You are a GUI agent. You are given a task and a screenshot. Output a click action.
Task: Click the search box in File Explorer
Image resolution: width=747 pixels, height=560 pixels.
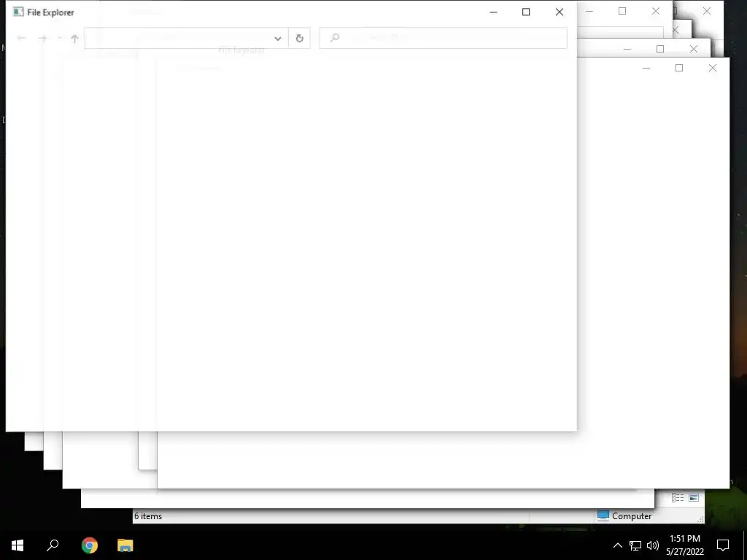[x=444, y=38]
